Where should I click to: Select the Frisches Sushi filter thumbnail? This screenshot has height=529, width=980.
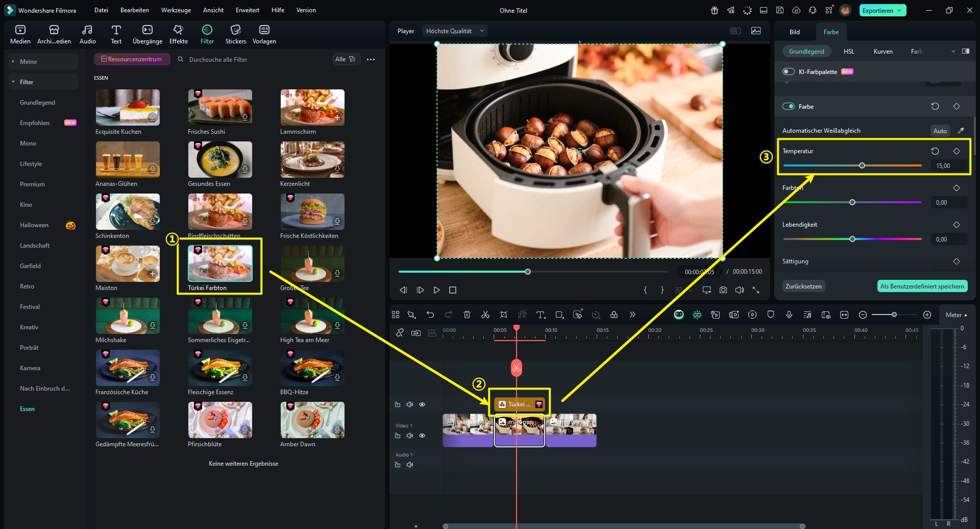click(220, 107)
